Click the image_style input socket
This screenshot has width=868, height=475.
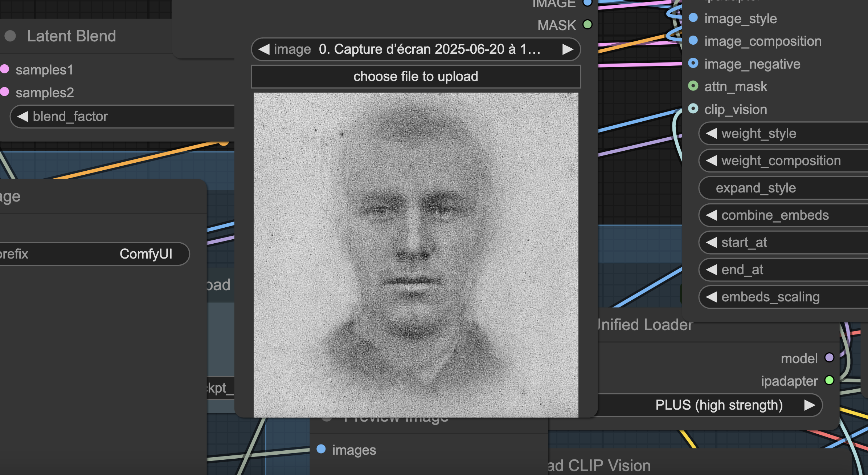[693, 18]
